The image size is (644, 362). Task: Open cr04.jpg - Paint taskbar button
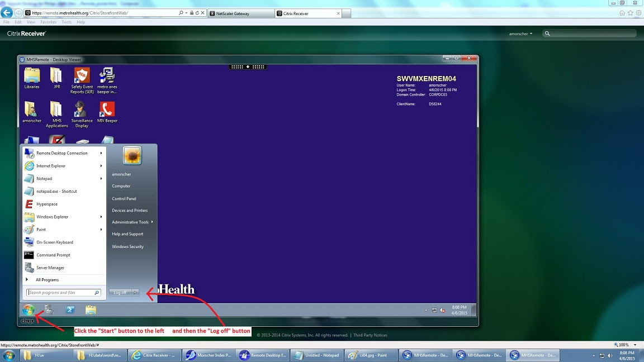pyautogui.click(x=371, y=355)
